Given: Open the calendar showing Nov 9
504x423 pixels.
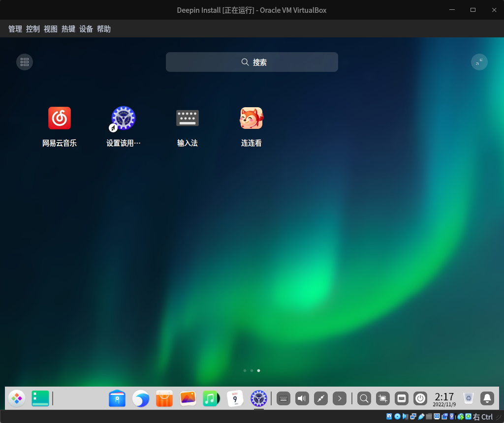Looking at the screenshot, I should click(x=235, y=398).
